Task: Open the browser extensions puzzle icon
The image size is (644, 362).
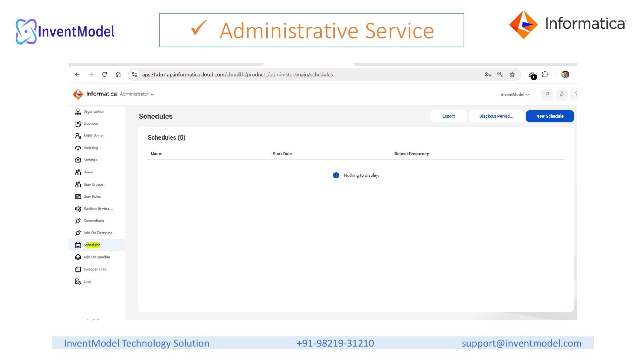Action: click(x=545, y=74)
